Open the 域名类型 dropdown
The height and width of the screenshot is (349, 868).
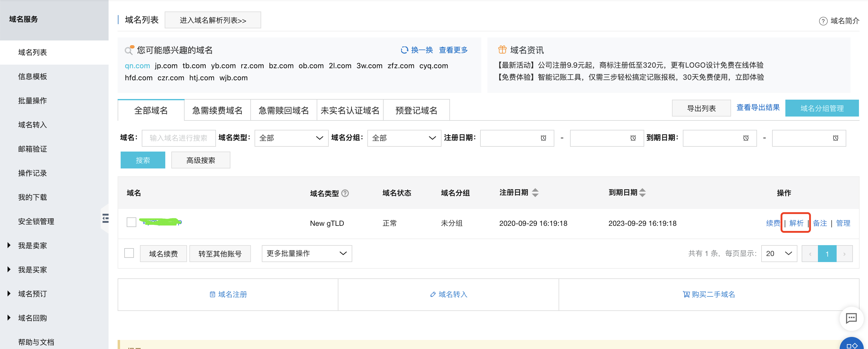tap(291, 138)
